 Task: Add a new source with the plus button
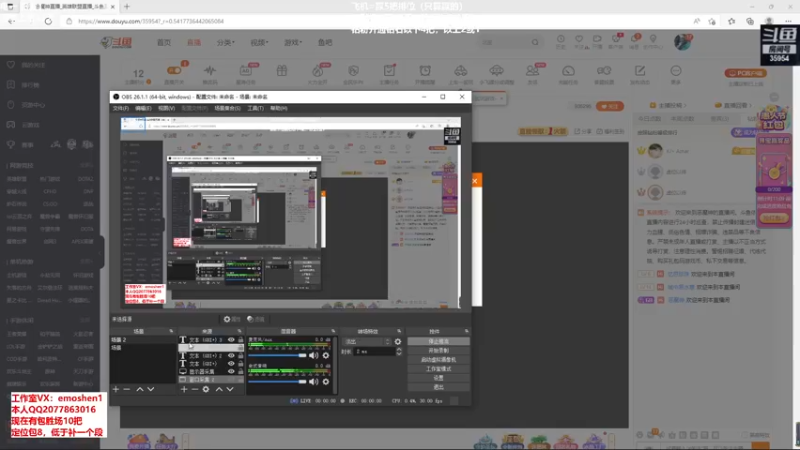pos(184,389)
